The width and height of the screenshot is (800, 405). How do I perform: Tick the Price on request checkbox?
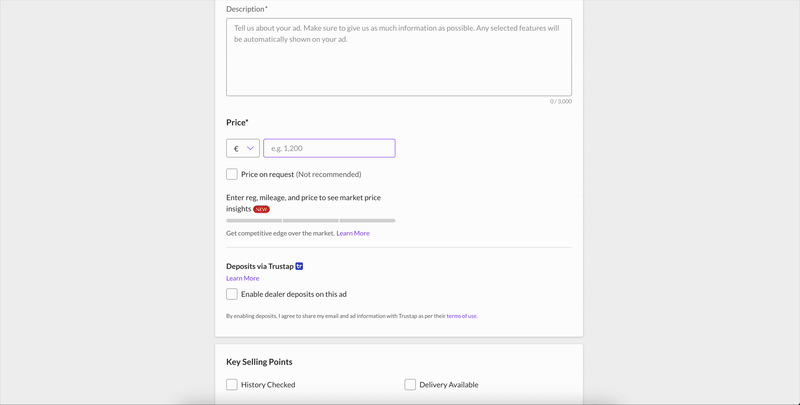tap(232, 174)
